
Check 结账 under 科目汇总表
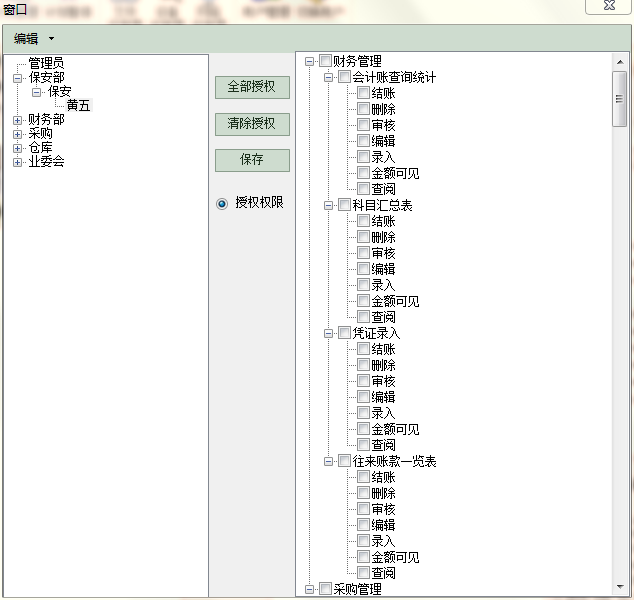click(x=363, y=220)
